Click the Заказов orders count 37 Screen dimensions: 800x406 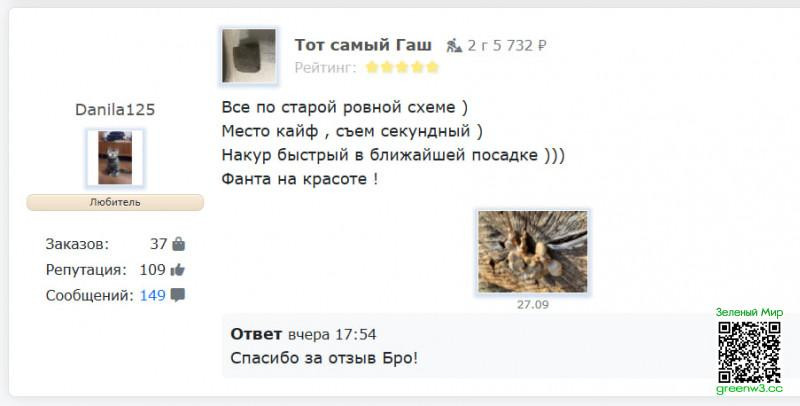[159, 244]
